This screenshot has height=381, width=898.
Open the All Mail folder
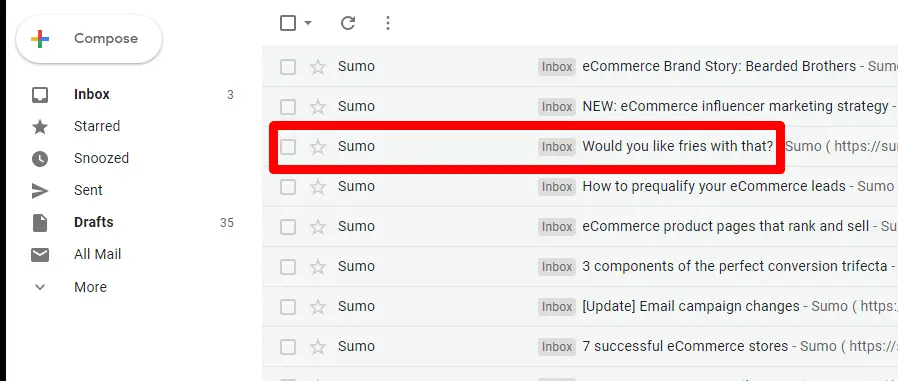97,255
